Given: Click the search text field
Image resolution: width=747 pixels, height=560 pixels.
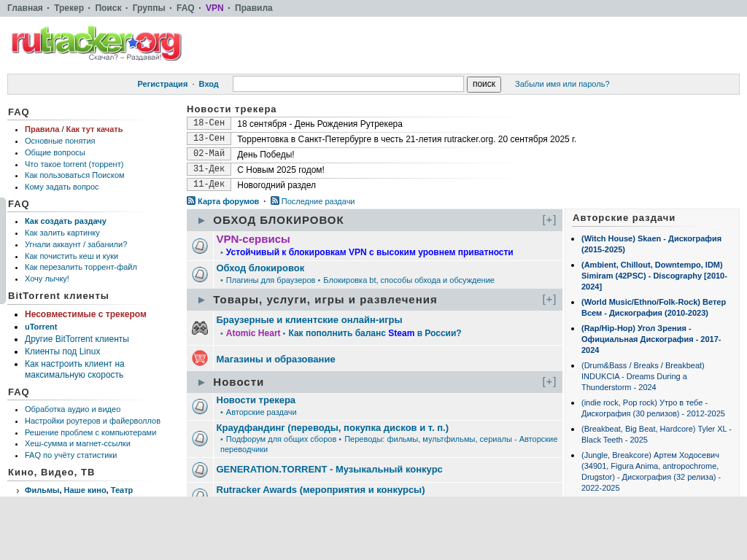Looking at the screenshot, I should click(x=348, y=84).
